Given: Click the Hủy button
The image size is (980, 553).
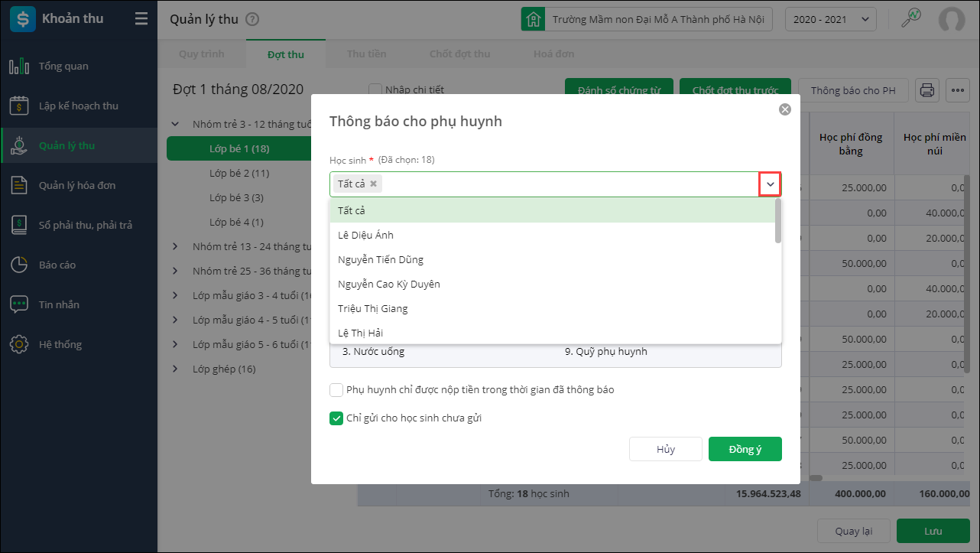Looking at the screenshot, I should (665, 449).
